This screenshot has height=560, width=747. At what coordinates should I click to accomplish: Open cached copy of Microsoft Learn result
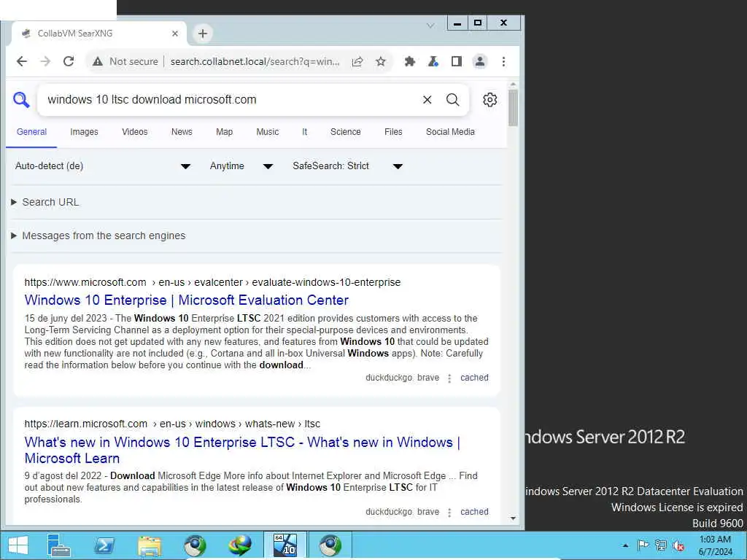point(474,512)
